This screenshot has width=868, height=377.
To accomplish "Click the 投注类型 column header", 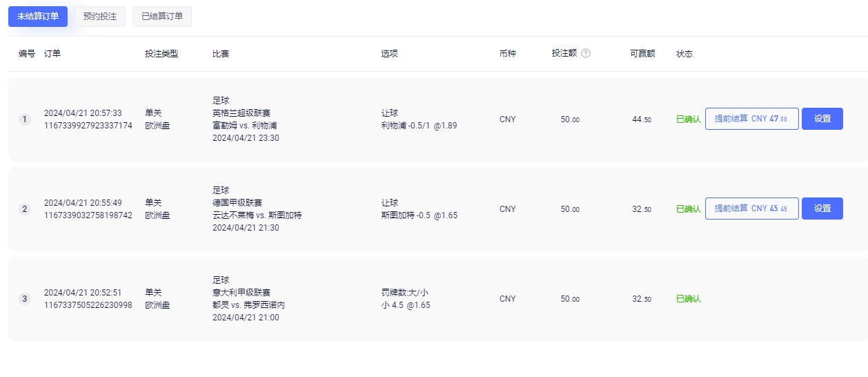I will pos(161,54).
